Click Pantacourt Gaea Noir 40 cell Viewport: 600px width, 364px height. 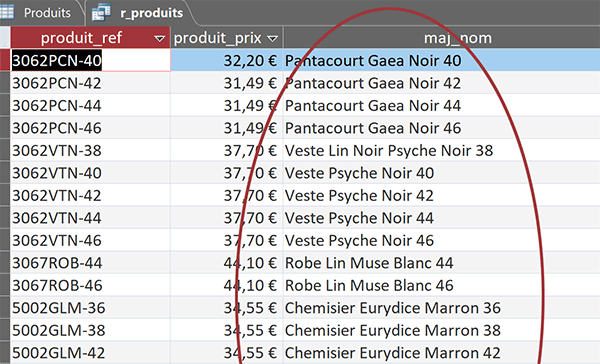tap(442, 60)
